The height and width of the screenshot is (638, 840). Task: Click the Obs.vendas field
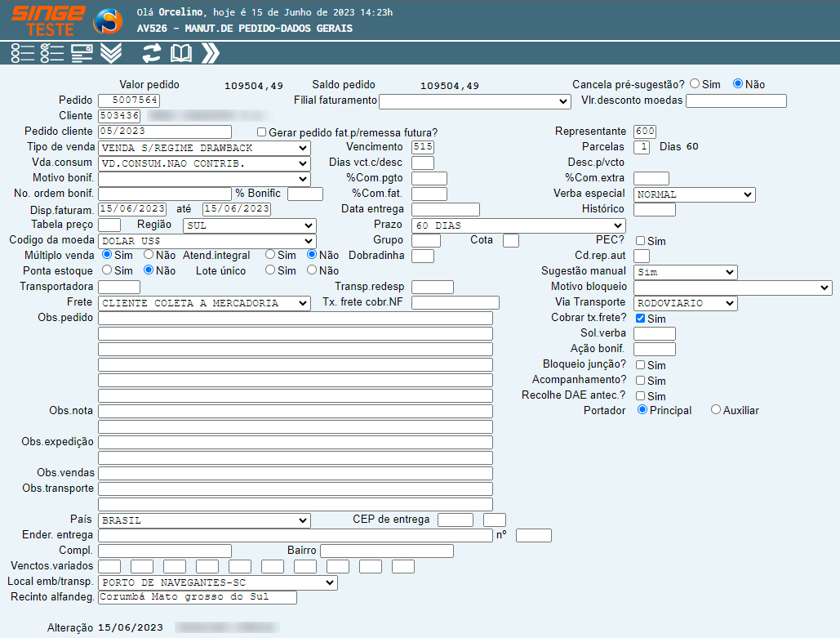[x=296, y=474]
